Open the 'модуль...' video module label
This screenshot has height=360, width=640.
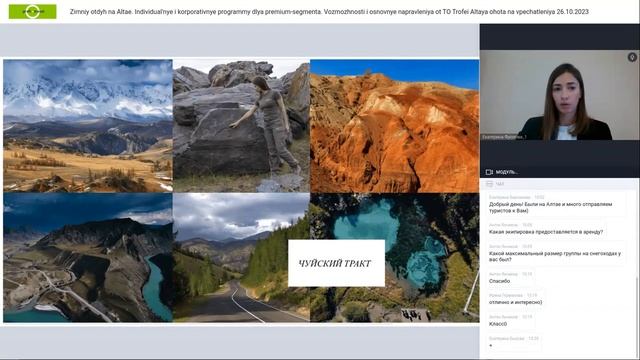click(507, 172)
